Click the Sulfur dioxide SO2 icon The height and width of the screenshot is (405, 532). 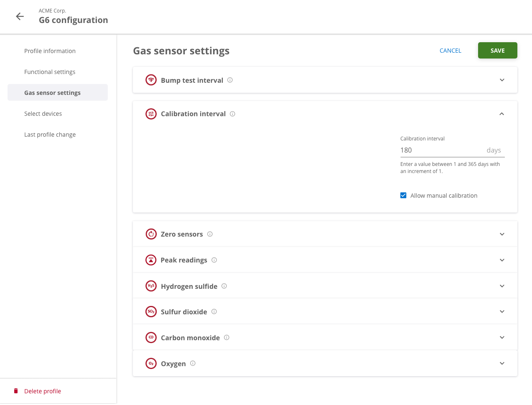coord(151,311)
